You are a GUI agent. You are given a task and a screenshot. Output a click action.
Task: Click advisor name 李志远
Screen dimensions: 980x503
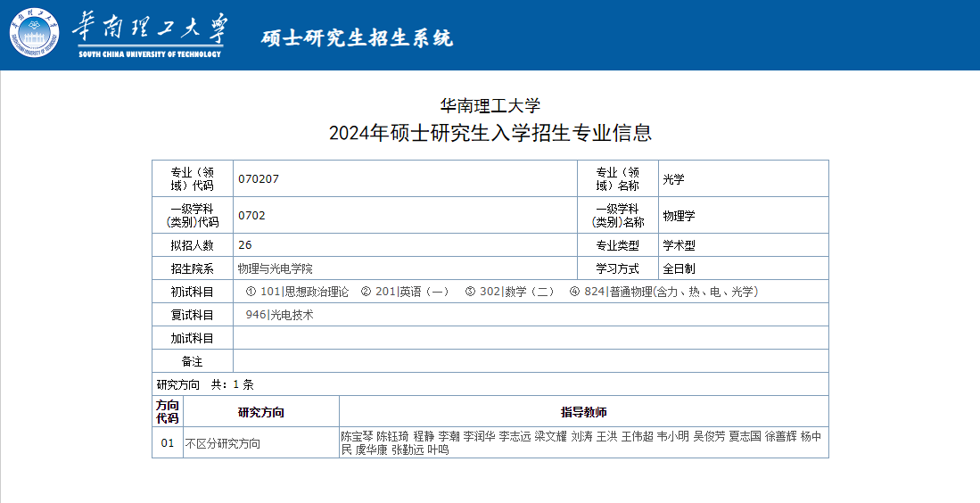tap(515, 436)
